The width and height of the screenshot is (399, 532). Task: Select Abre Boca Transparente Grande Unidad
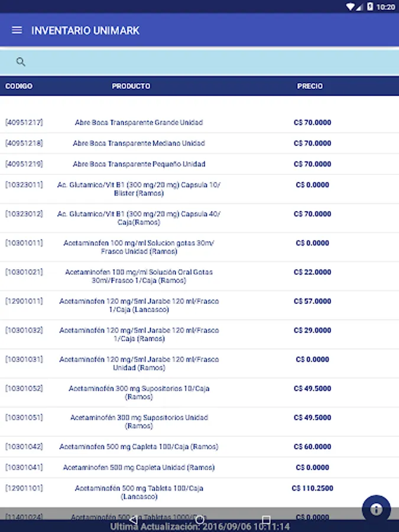[x=139, y=122]
